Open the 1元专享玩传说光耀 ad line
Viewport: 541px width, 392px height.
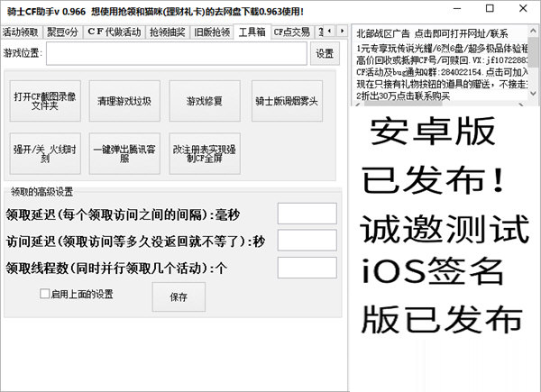coord(441,49)
